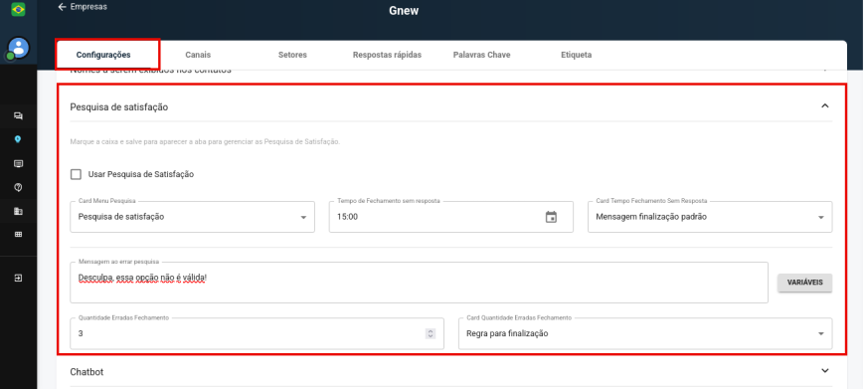
Task: Click the blue location pin sidebar icon
Action: (18, 139)
